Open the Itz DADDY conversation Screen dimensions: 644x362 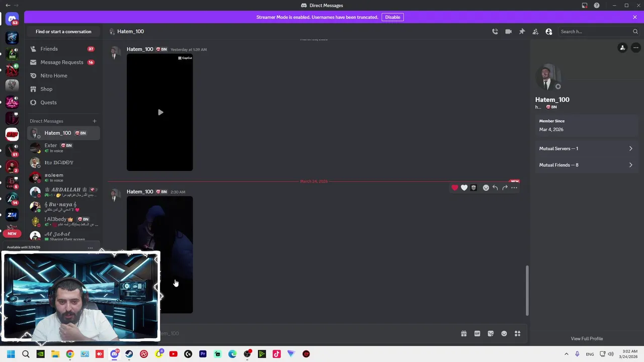[x=63, y=162]
